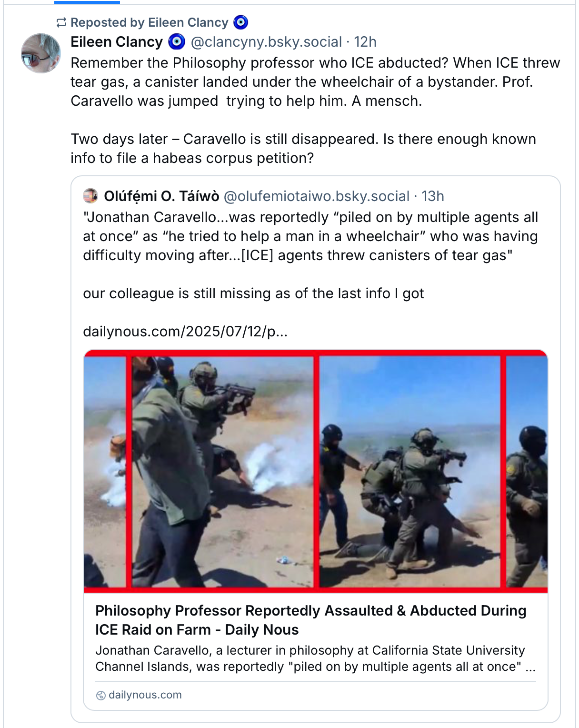The image size is (579, 728).
Task: Open quoted post text starting 'Jonathan Caravello'
Action: click(310, 236)
